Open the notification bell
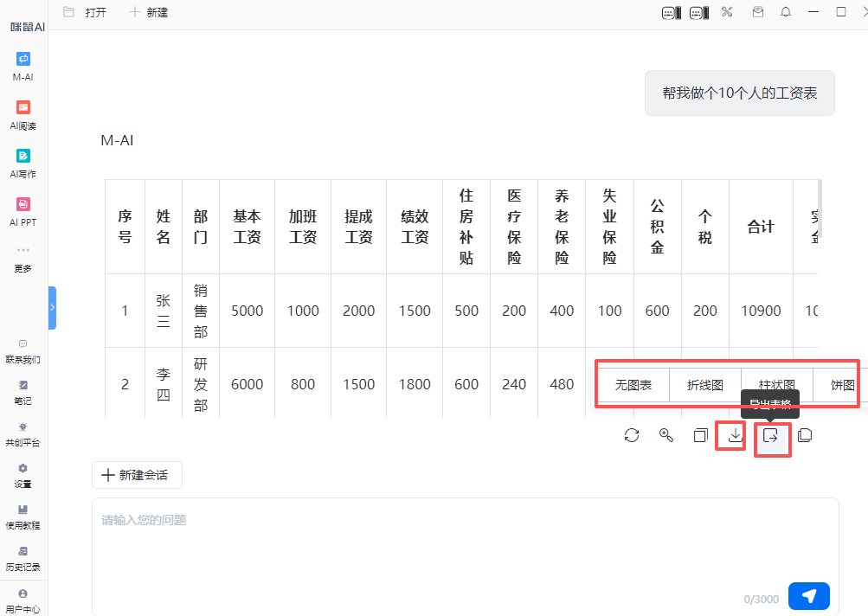Image resolution: width=868 pixels, height=616 pixels. 786,12
